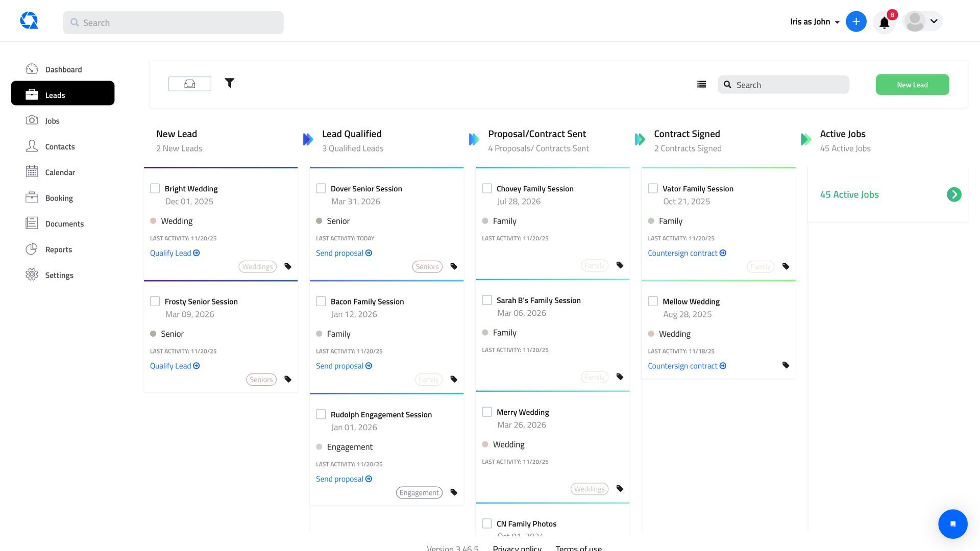Click the blue plus icon in top bar

(856, 21)
